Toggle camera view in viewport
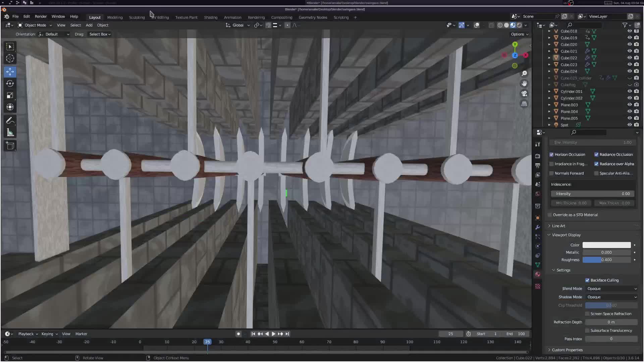The height and width of the screenshot is (362, 644). pos(524,94)
